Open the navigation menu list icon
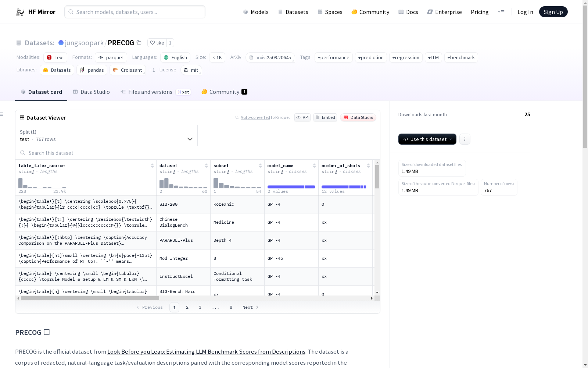 click(501, 12)
